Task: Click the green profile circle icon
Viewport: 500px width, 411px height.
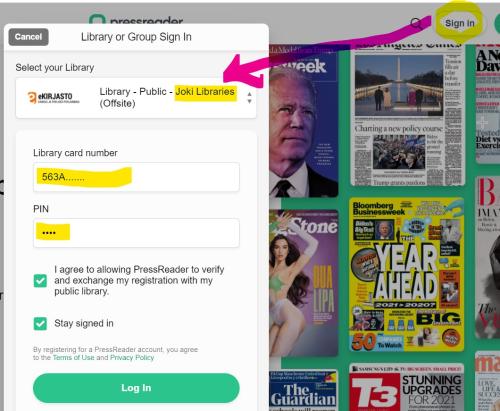Action: [x=497, y=23]
